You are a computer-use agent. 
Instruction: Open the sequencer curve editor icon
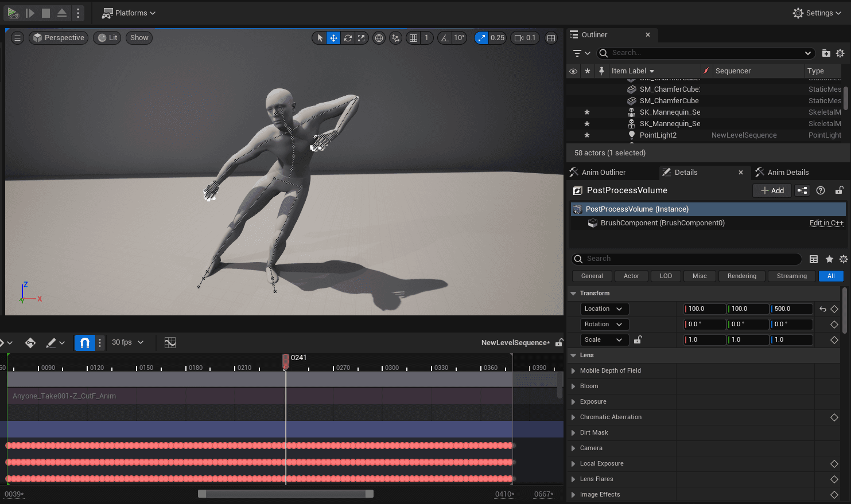(170, 342)
